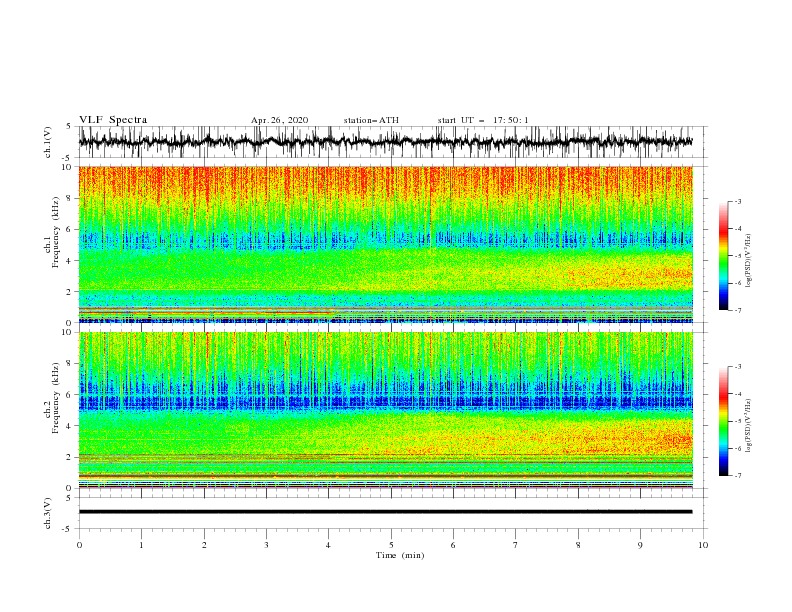
Task: Click the "station=ATH" label
Action: click(371, 120)
